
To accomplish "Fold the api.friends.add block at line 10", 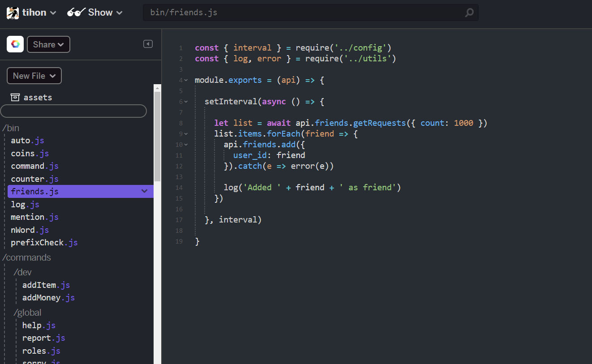I will (186, 145).
